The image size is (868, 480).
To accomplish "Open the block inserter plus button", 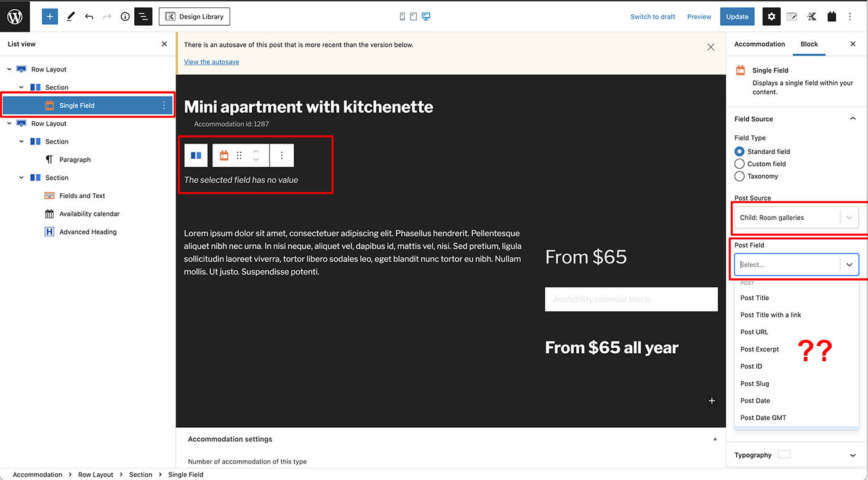I will (x=49, y=17).
